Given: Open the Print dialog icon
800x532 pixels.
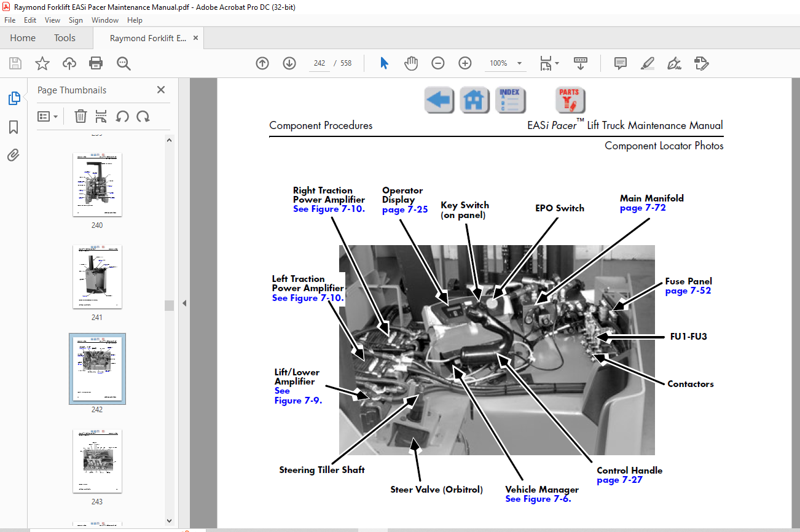Looking at the screenshot, I should tap(96, 63).
